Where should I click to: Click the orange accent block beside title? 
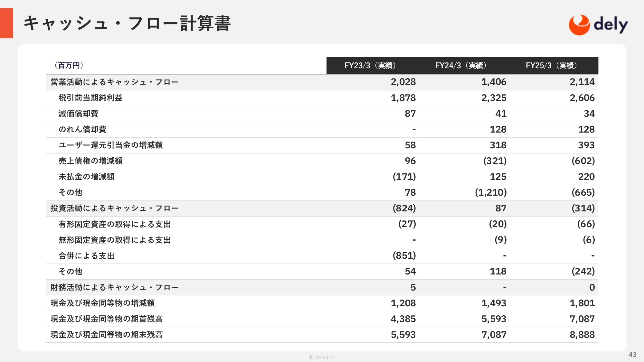pos(6,23)
